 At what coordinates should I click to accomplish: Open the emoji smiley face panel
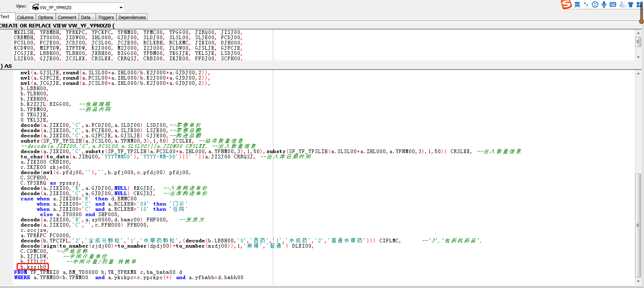595,4
